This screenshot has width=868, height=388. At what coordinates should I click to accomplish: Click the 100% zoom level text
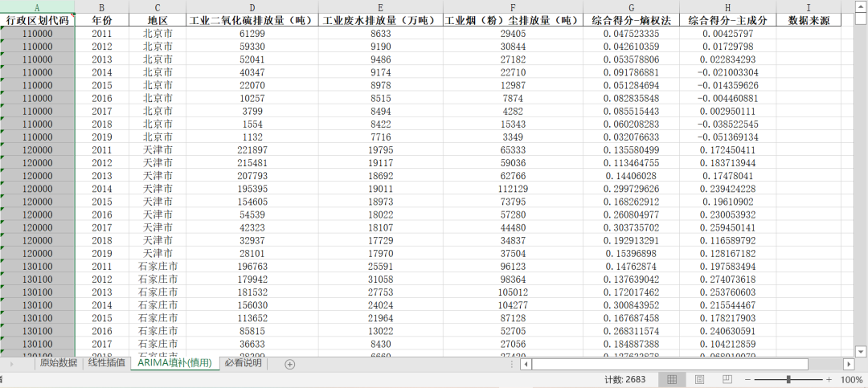pos(851,380)
